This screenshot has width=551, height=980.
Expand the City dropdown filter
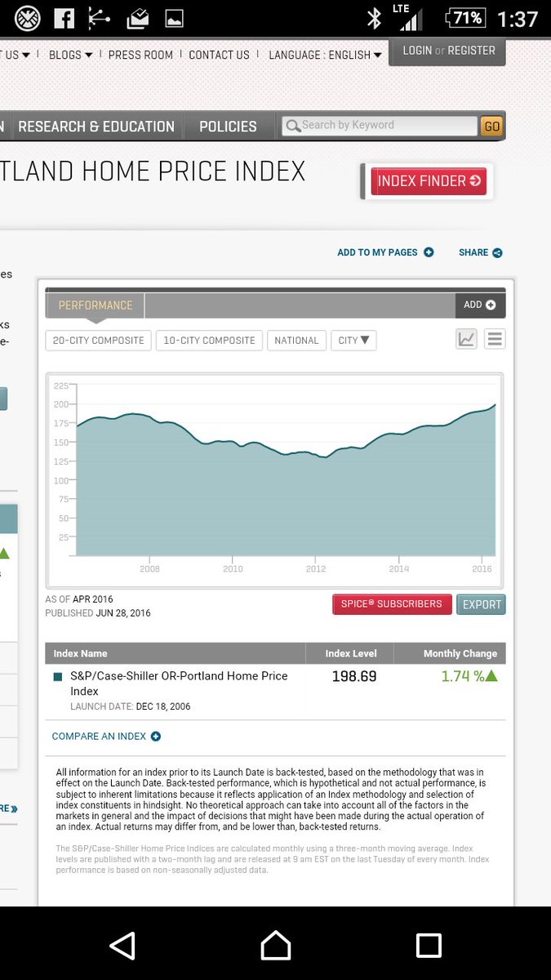353,341
